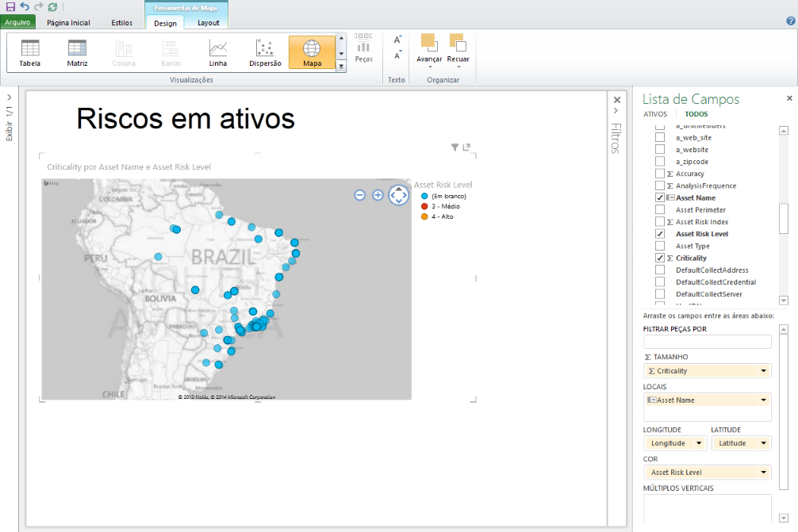Close the Lista de Campos panel
The image size is (798, 532).
(x=789, y=98)
